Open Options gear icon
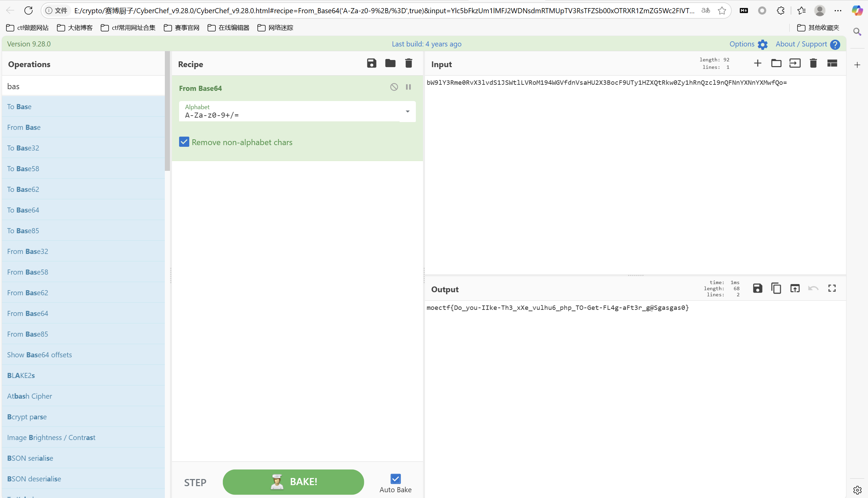 pos(763,44)
